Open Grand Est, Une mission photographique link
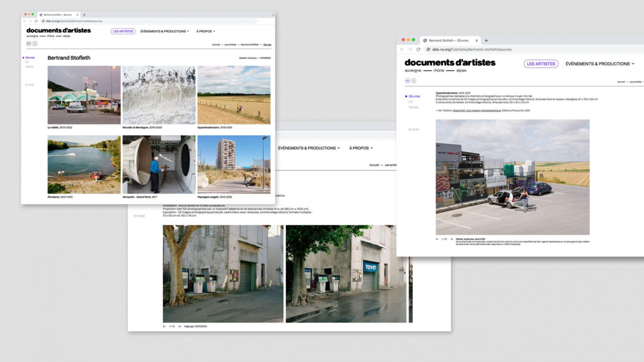 pyautogui.click(x=476, y=110)
